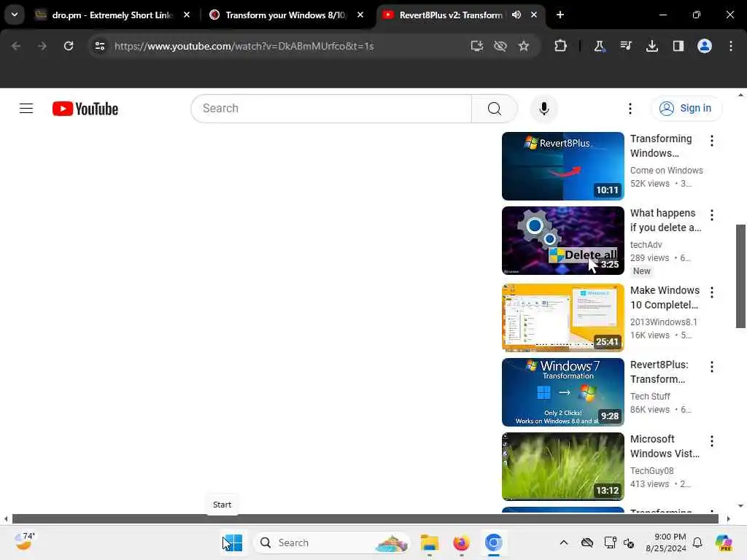
Task: Open more options for What happens video
Action: click(711, 215)
